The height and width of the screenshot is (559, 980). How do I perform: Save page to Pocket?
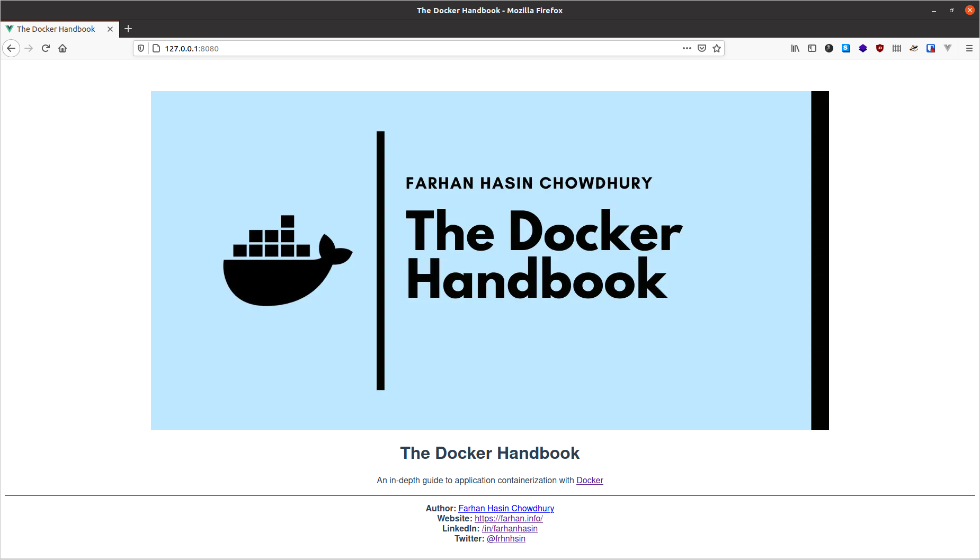(x=702, y=48)
